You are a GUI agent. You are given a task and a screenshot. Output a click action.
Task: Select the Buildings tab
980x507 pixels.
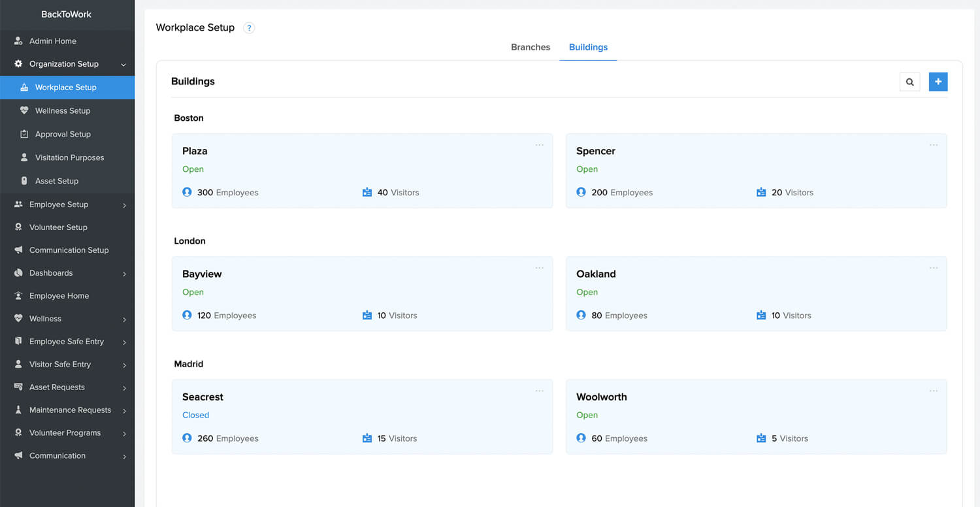click(x=588, y=47)
